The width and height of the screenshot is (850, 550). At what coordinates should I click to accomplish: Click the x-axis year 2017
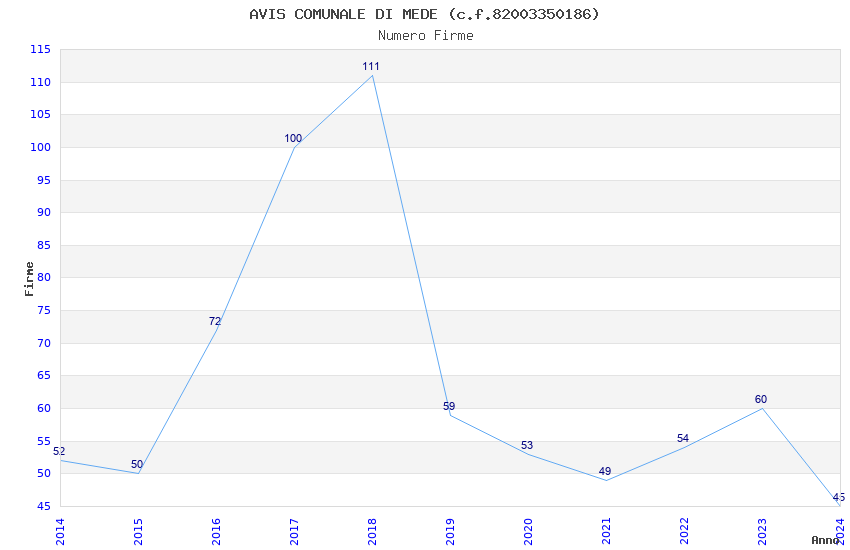pyautogui.click(x=294, y=532)
